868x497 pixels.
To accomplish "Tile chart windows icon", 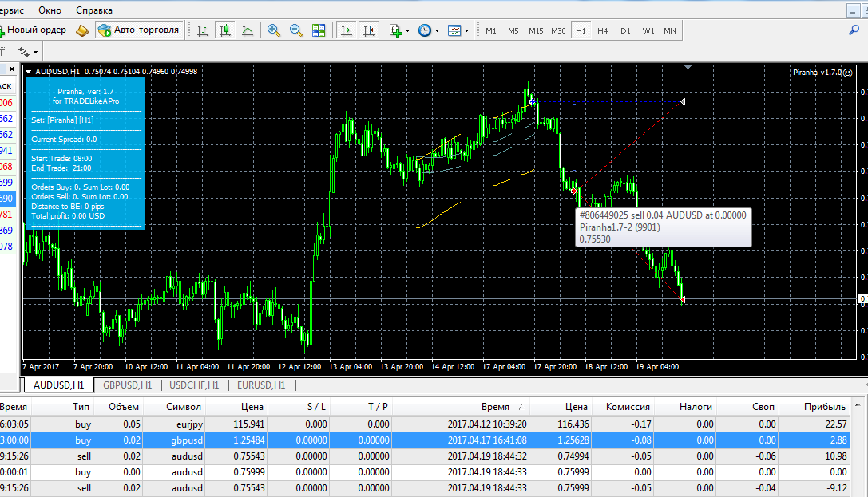I will coord(319,30).
